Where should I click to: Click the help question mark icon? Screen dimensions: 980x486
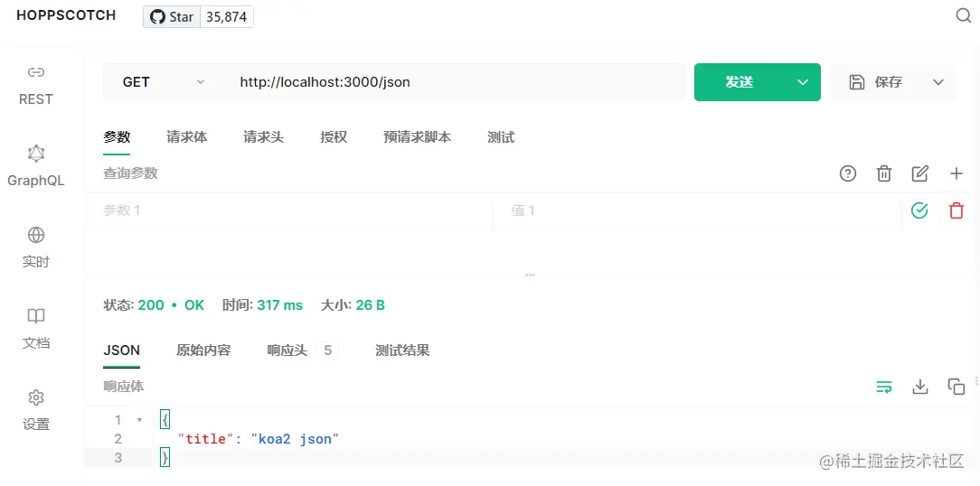[847, 173]
